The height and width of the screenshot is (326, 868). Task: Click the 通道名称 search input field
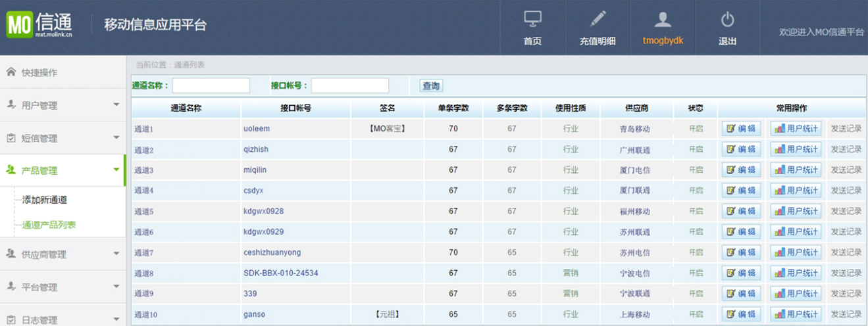(x=211, y=86)
